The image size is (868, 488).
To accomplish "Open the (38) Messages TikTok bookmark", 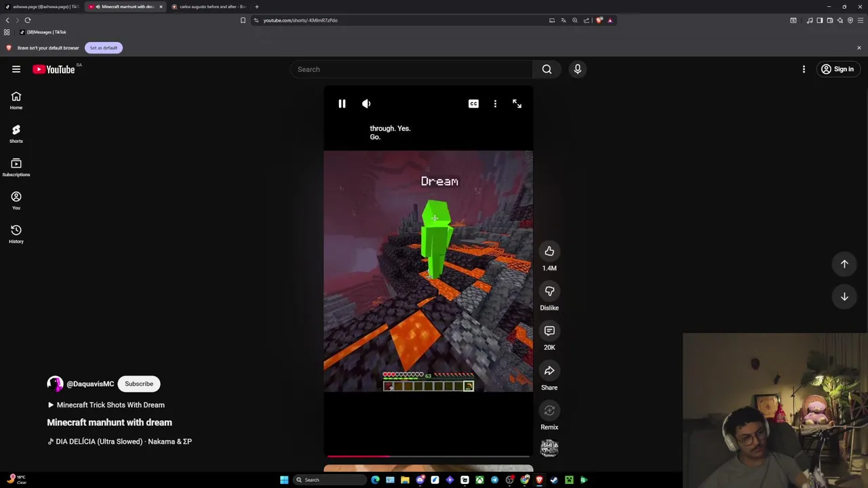I will point(43,32).
